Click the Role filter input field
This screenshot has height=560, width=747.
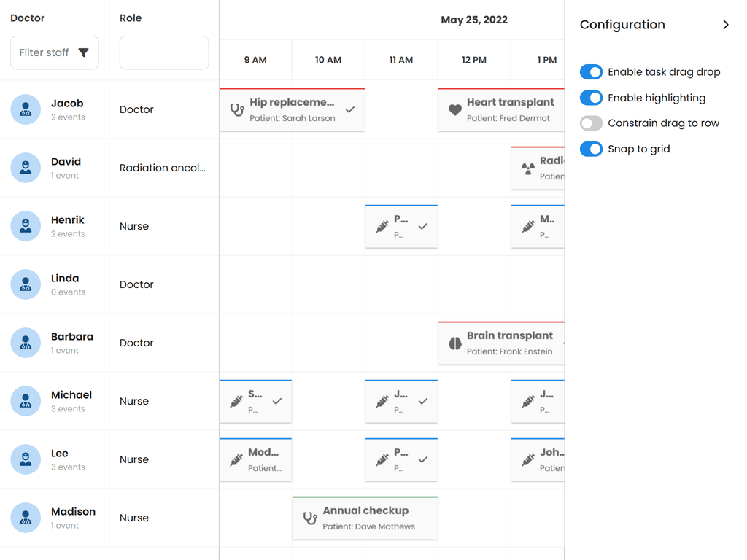(x=164, y=53)
